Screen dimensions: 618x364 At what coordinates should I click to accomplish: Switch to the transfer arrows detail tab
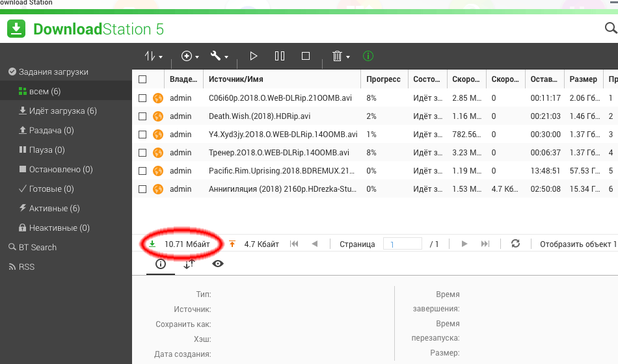[x=189, y=264]
